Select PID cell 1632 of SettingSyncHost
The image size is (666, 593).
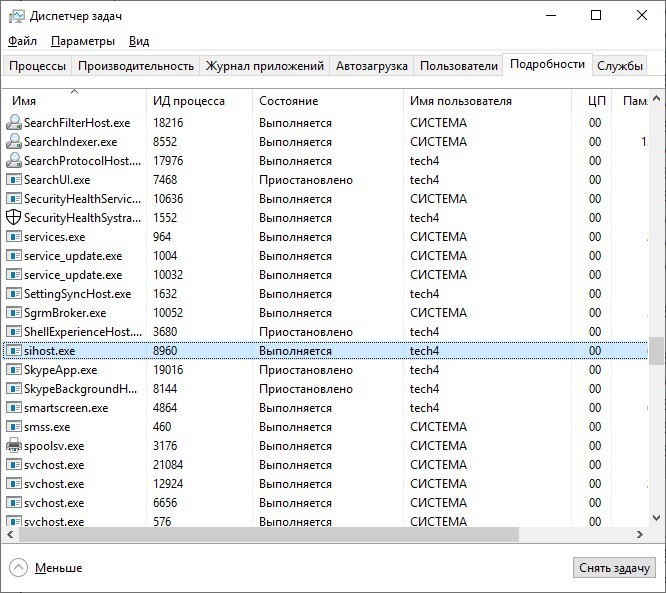tap(165, 294)
